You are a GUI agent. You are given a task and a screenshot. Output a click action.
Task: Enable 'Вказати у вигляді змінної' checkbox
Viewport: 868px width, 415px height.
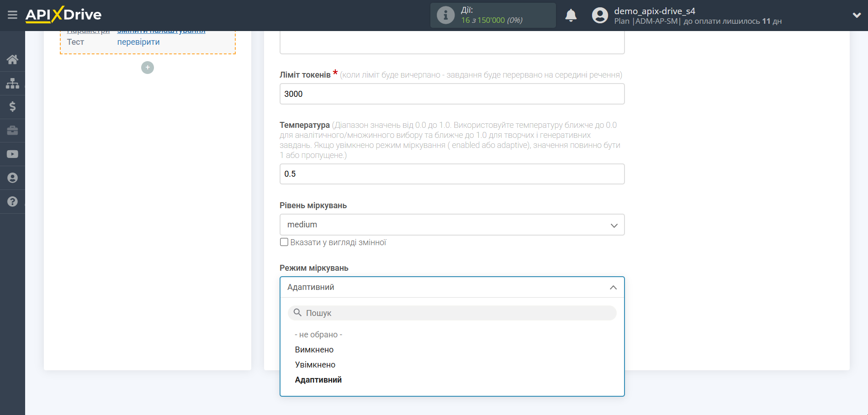284,242
